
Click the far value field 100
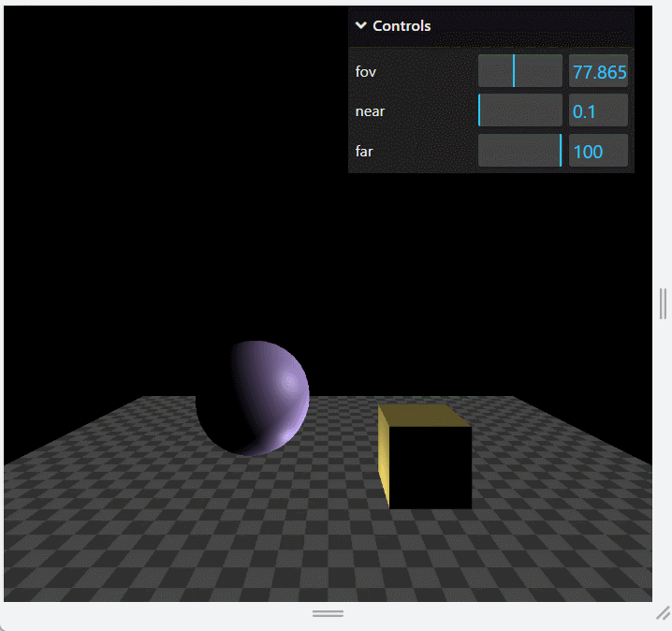click(598, 151)
